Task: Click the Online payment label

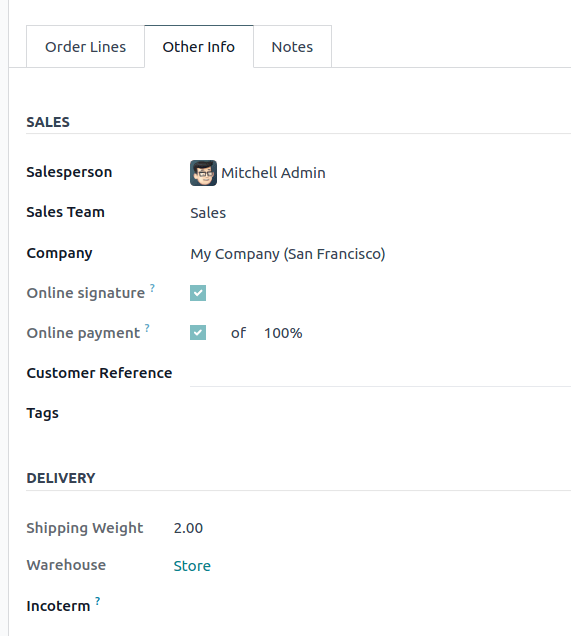Action: (x=83, y=333)
